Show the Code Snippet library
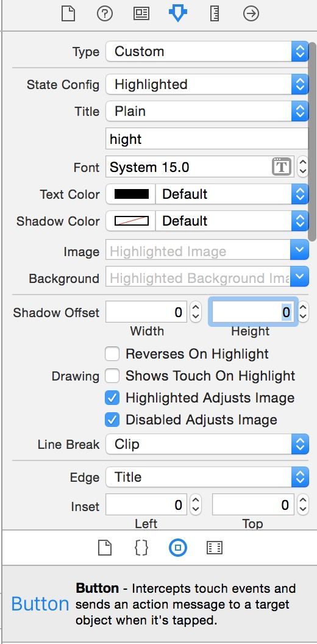The height and width of the screenshot is (644, 317). [141, 548]
